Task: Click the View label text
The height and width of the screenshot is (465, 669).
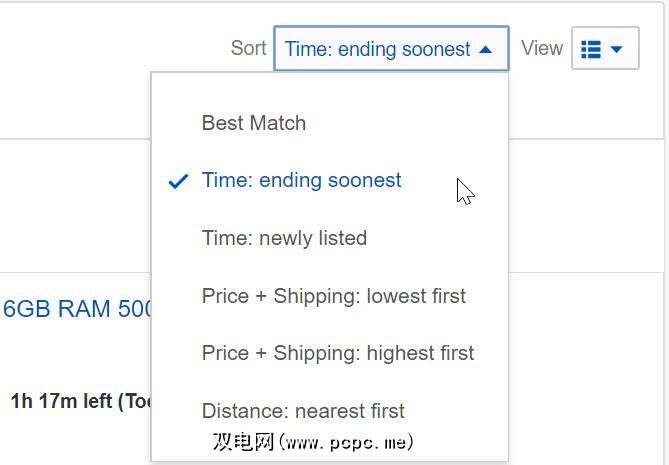Action: pyautogui.click(x=542, y=48)
